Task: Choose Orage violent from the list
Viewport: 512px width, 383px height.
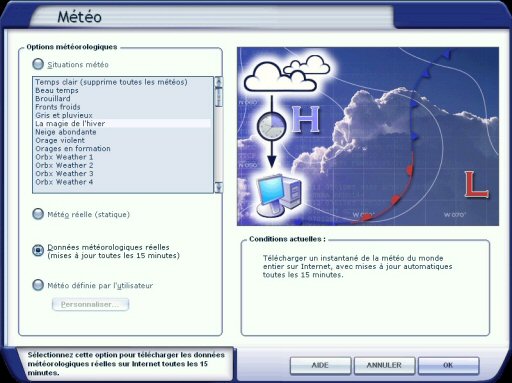Action: point(123,140)
